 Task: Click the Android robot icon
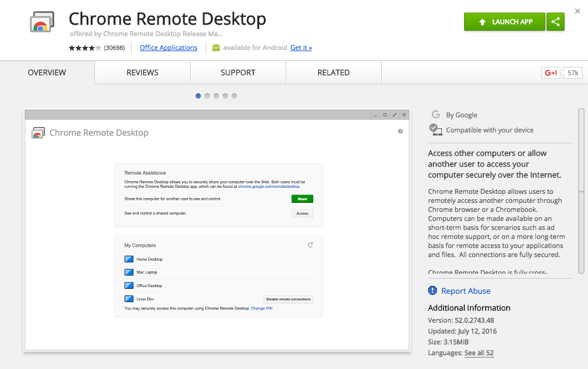point(216,48)
